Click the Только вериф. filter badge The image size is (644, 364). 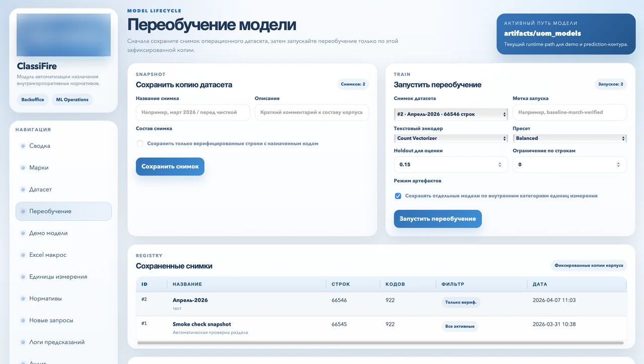pyautogui.click(x=461, y=303)
